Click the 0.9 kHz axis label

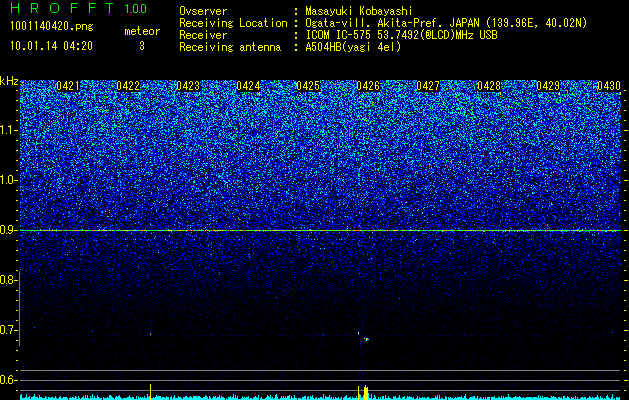click(x=8, y=230)
